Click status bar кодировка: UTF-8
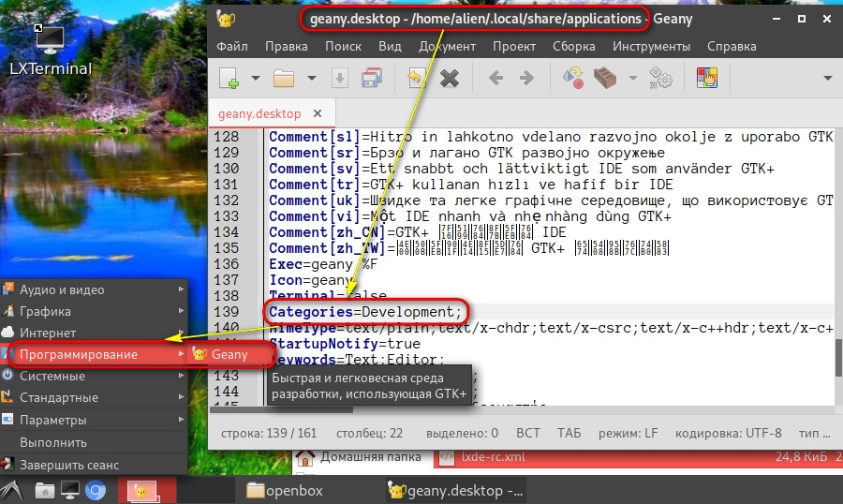The image size is (843, 504). pyautogui.click(x=729, y=433)
